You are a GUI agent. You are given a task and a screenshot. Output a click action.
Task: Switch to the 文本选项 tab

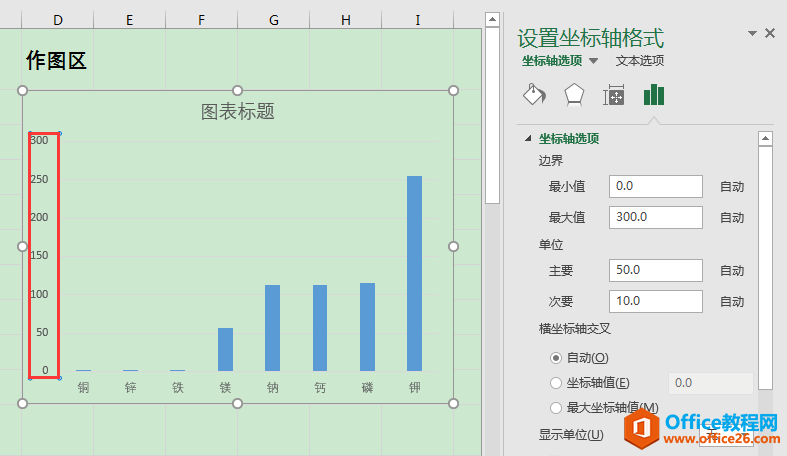(640, 61)
